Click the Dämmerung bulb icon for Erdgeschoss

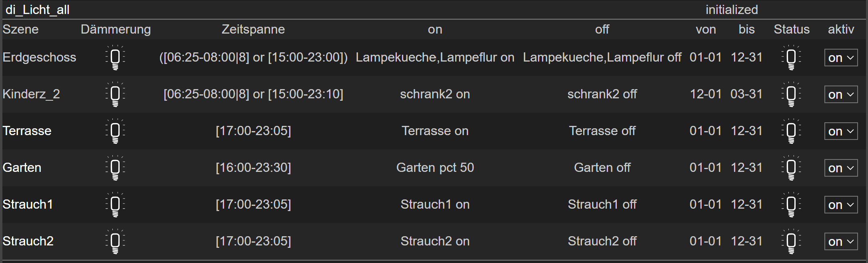point(115,58)
